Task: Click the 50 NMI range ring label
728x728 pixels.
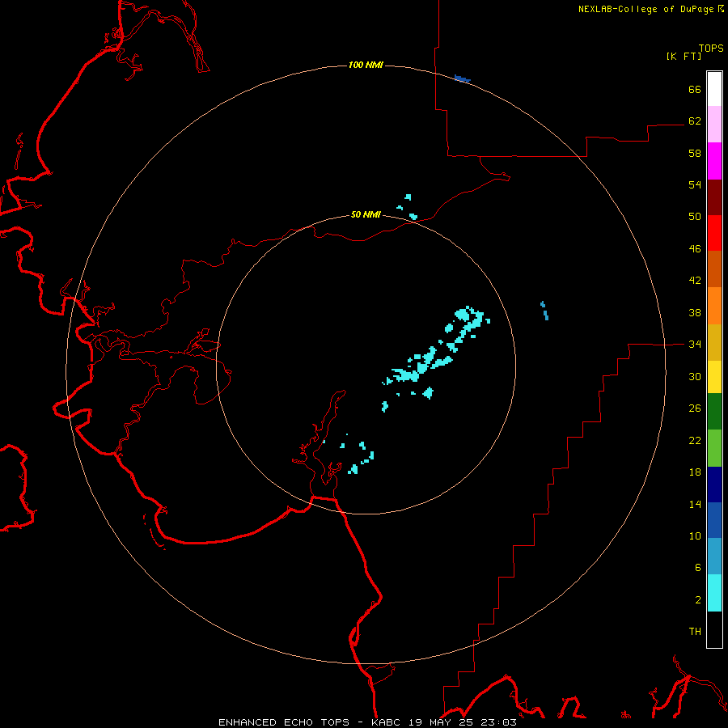Action: coord(366,214)
